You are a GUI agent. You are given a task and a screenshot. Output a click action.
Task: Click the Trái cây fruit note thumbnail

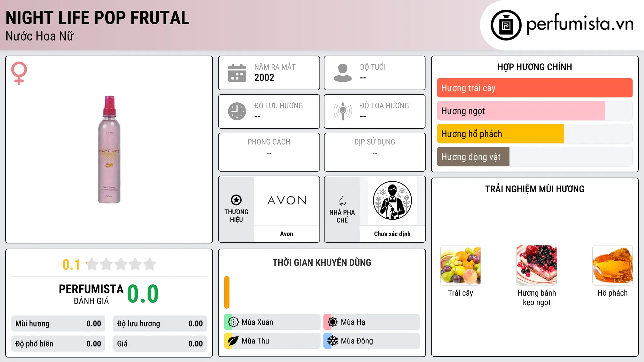tap(460, 265)
